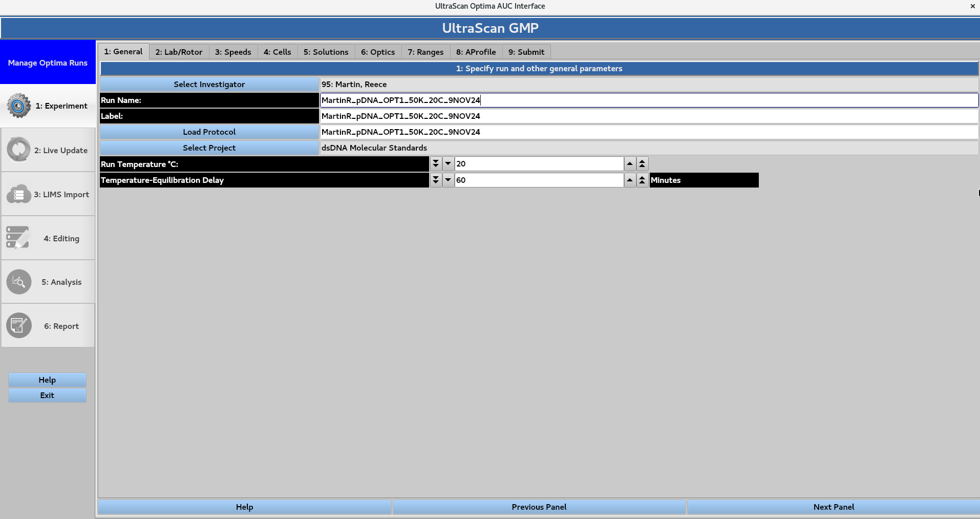Increment Run Temperature with the up arrow

tap(629, 163)
